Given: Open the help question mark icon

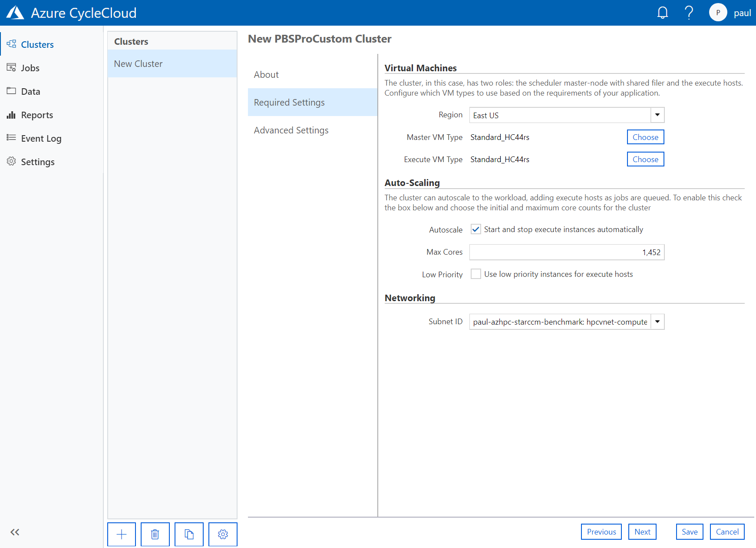Looking at the screenshot, I should 689,13.
